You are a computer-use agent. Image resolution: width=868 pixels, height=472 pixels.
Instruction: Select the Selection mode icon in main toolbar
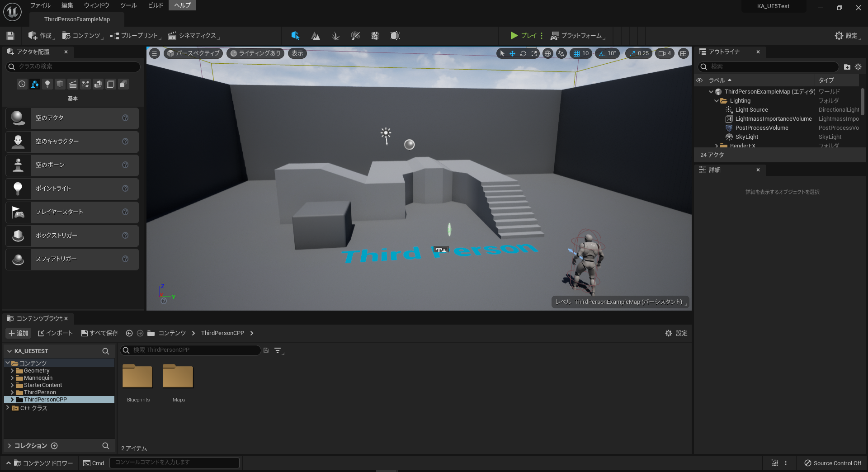pyautogui.click(x=295, y=36)
